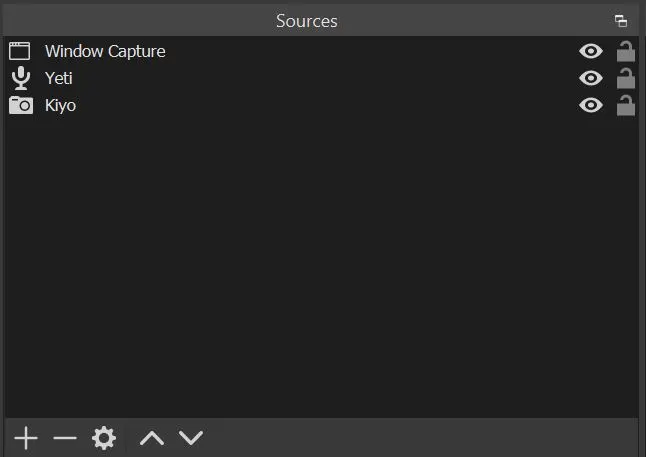
Task: Hide the Kiyo webcam source
Action: pyautogui.click(x=591, y=105)
